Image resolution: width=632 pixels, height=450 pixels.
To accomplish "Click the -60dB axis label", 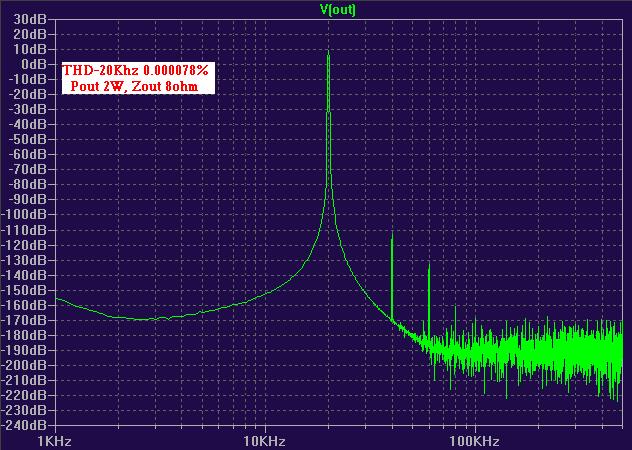I will pos(27,154).
